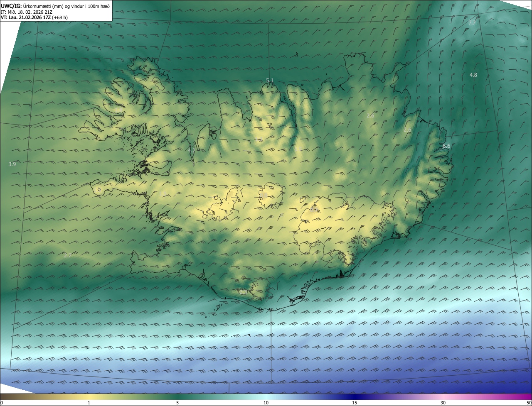Click the 30 tick on the colour scale
The image size is (532, 406).
(443, 403)
